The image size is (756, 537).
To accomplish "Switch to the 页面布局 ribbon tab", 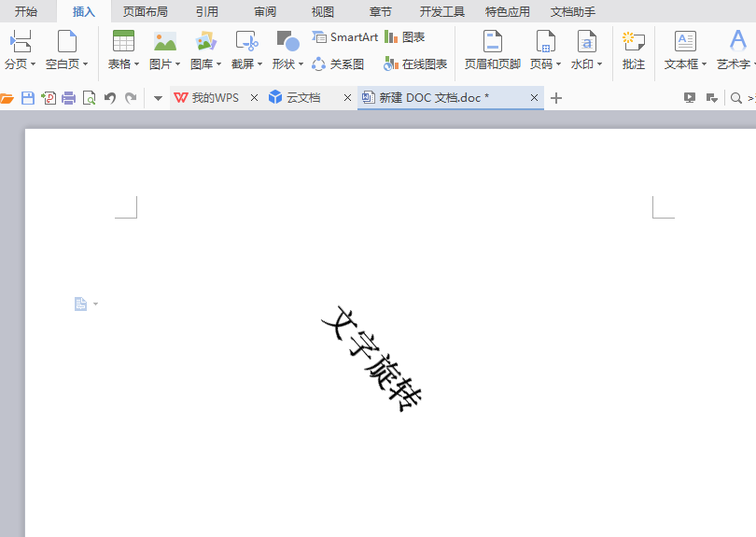I will [x=145, y=11].
